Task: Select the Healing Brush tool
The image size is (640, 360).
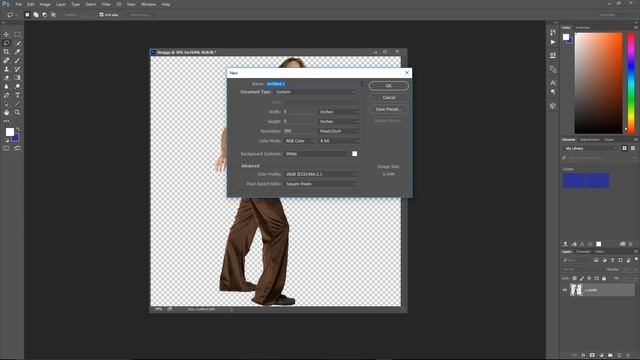Action: 6,60
